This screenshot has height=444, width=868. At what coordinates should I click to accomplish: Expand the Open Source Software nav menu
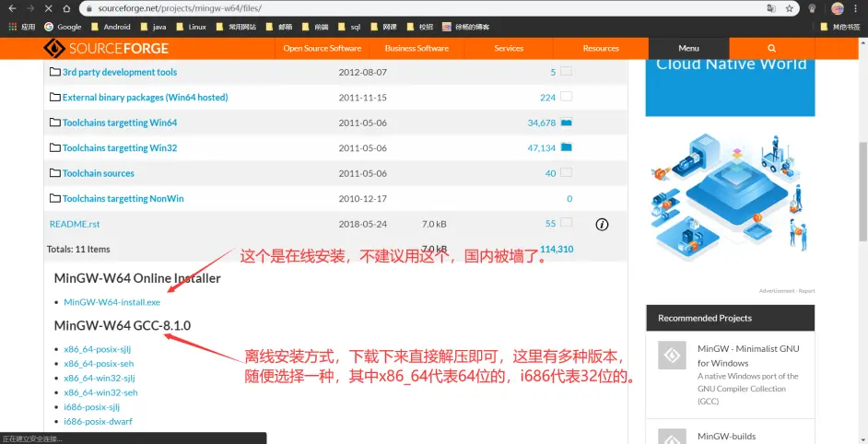click(x=322, y=48)
